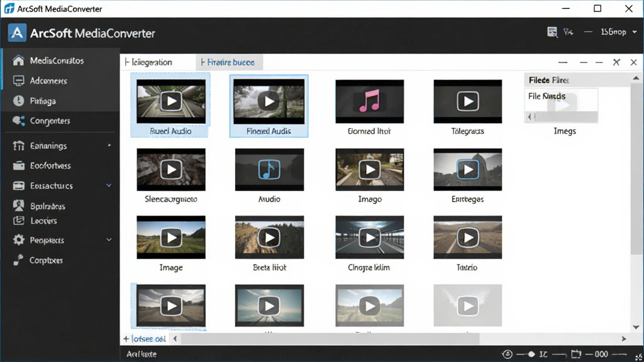644x362 pixels.
Task: Click the 000 counter in status bar
Action: click(601, 354)
